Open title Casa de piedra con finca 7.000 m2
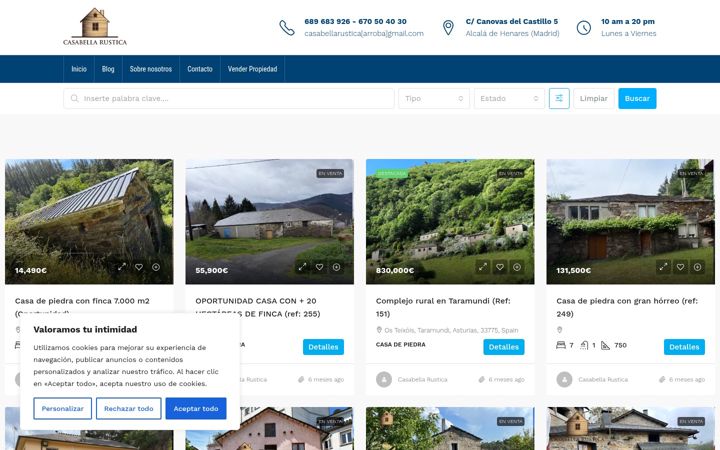Viewport: 720px width, 450px height. point(82,301)
